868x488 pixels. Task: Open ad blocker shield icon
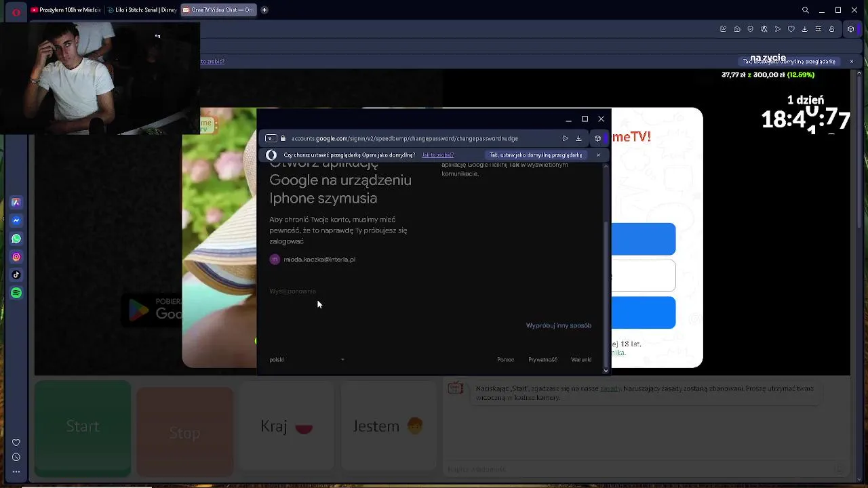coord(750,29)
